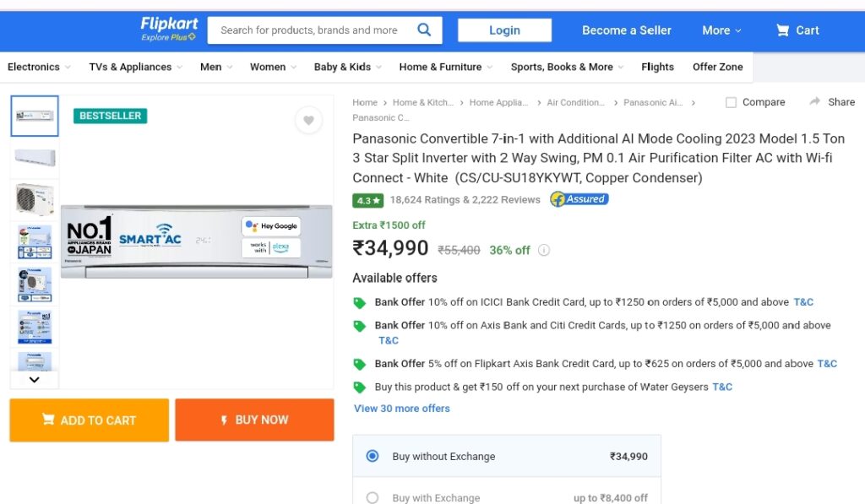Open the price info circle icon
The image size is (865, 504).
(544, 251)
